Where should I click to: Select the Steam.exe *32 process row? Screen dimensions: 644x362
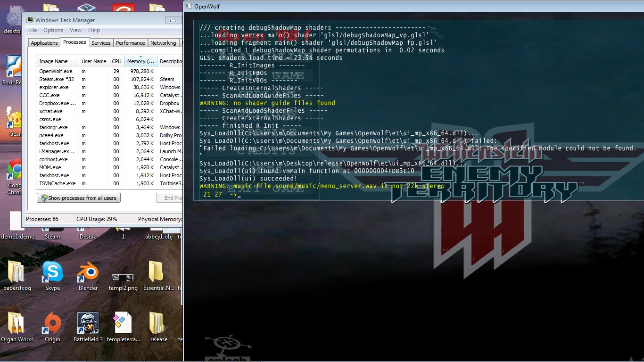coord(109,79)
